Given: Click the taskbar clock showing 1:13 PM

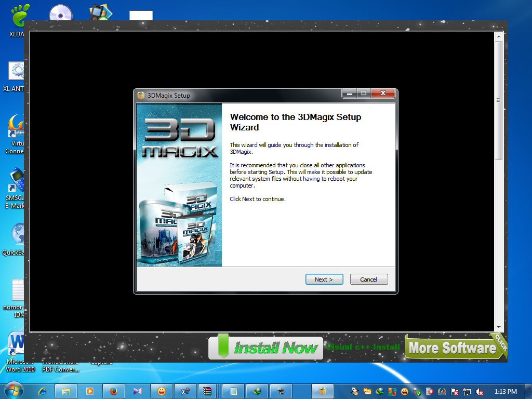Looking at the screenshot, I should [506, 392].
